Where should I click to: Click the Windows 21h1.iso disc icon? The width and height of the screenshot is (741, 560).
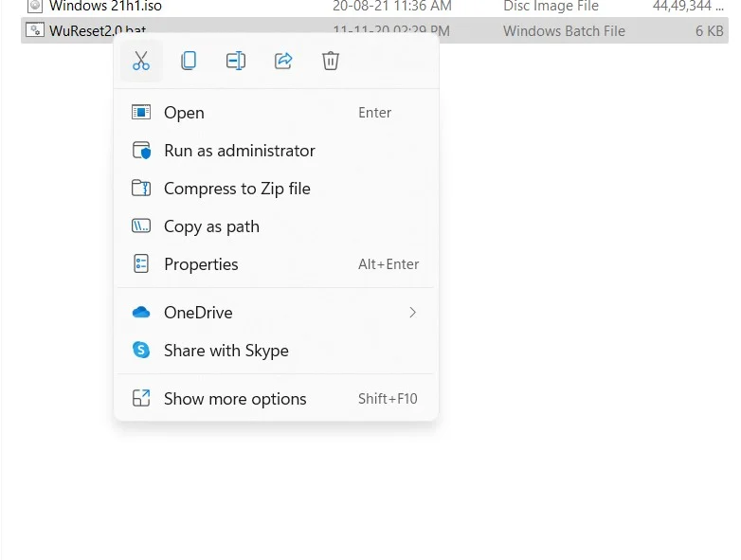point(35,6)
